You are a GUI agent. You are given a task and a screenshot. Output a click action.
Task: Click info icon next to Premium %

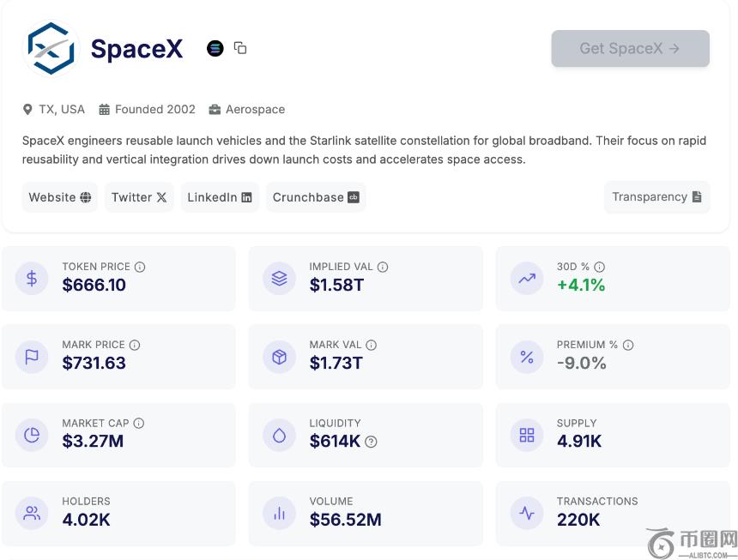628,345
